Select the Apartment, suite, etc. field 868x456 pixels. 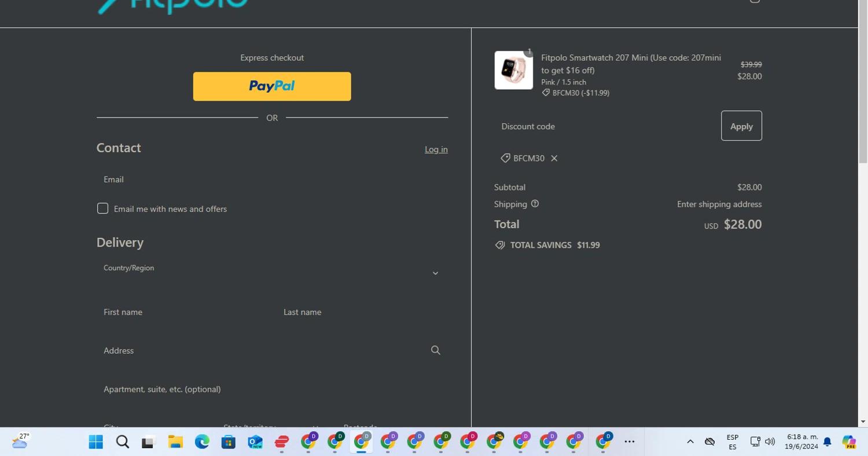tap(272, 389)
